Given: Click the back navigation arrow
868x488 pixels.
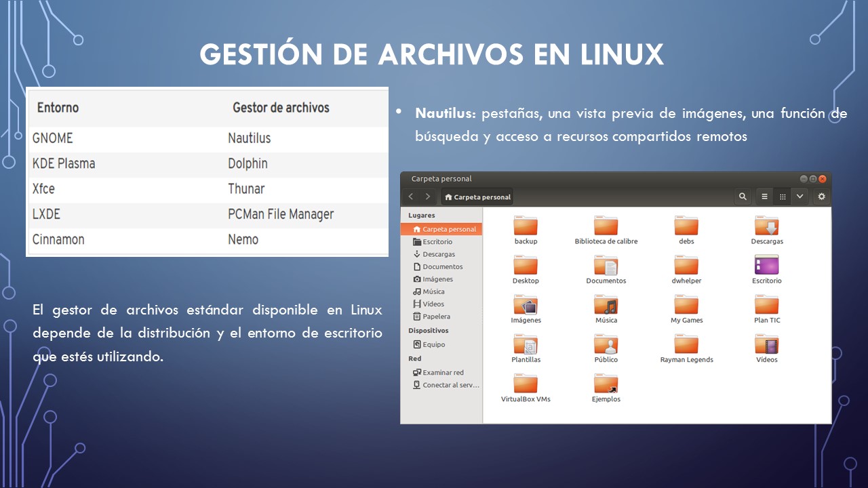Looking at the screenshot, I should (x=412, y=196).
